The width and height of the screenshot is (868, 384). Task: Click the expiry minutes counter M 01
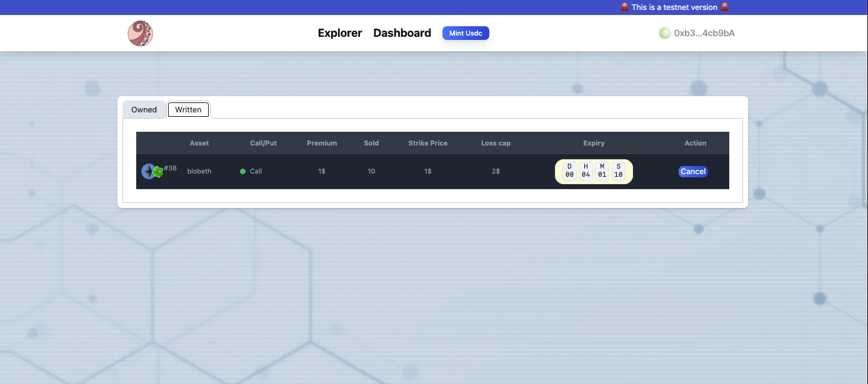(602, 171)
